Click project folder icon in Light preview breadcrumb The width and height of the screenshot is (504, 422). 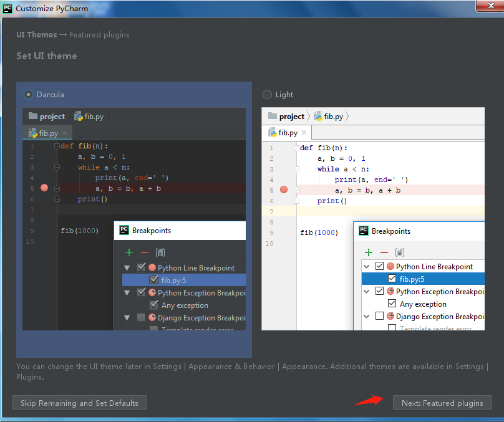(272, 116)
